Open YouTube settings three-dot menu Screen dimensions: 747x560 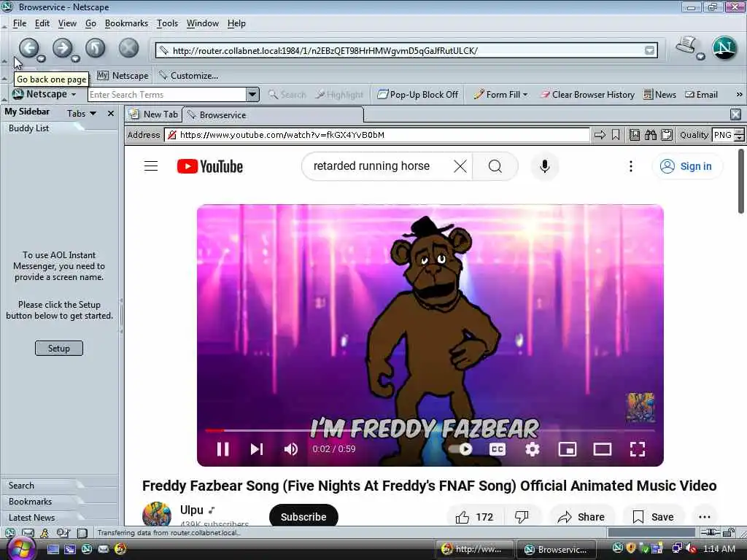coord(631,166)
